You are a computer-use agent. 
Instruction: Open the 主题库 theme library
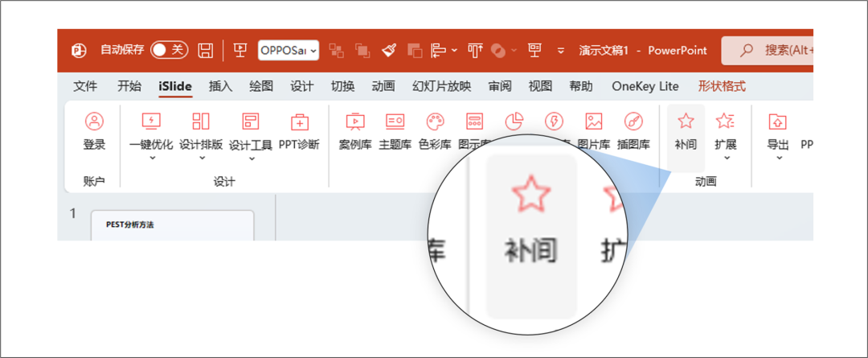395,131
